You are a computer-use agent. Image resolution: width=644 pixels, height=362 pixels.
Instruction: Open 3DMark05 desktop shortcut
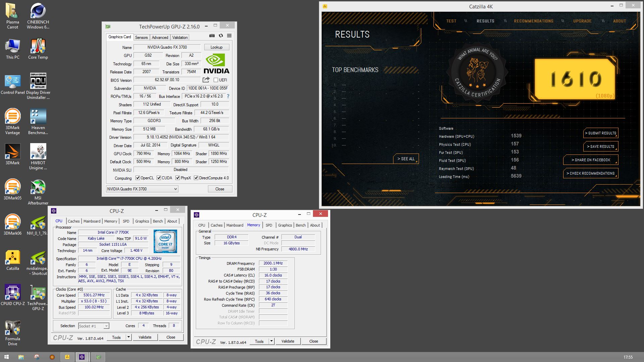12,190
